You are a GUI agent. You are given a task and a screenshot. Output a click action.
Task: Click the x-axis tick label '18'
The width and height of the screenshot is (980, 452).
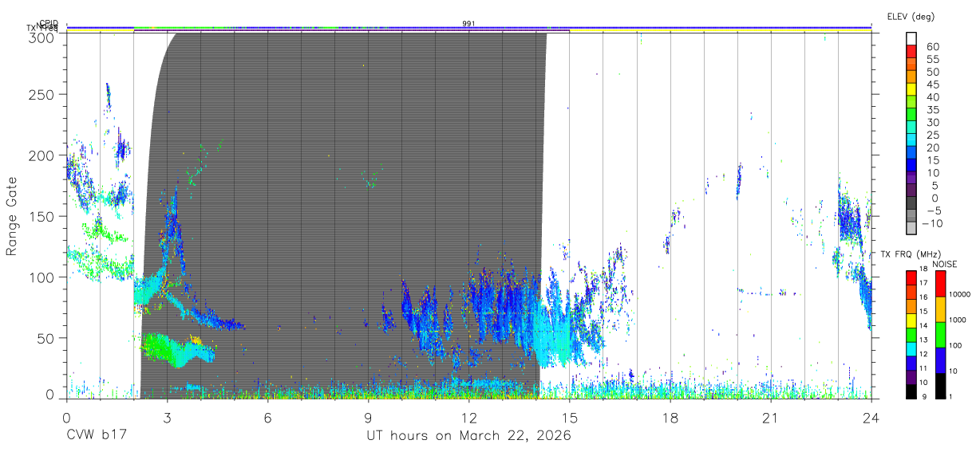click(x=670, y=418)
